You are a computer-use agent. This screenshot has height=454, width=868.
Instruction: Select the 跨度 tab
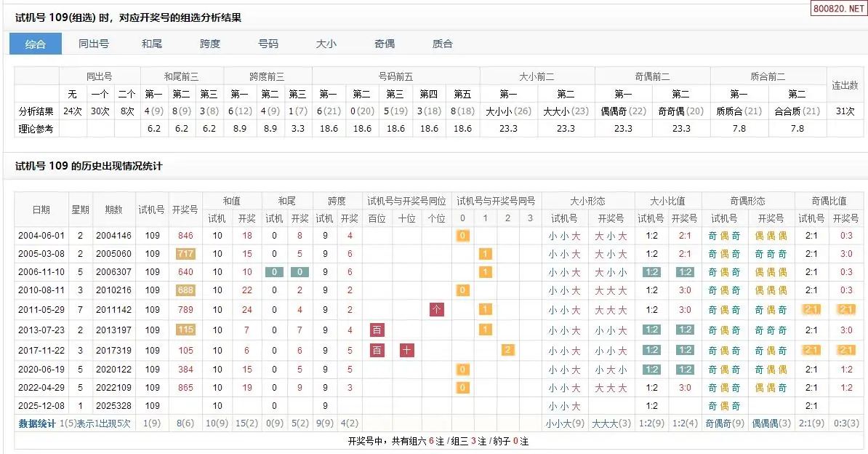coord(210,44)
